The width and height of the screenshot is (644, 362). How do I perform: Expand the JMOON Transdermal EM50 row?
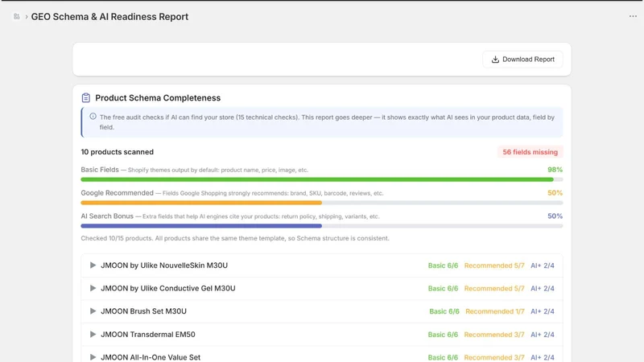click(x=93, y=334)
